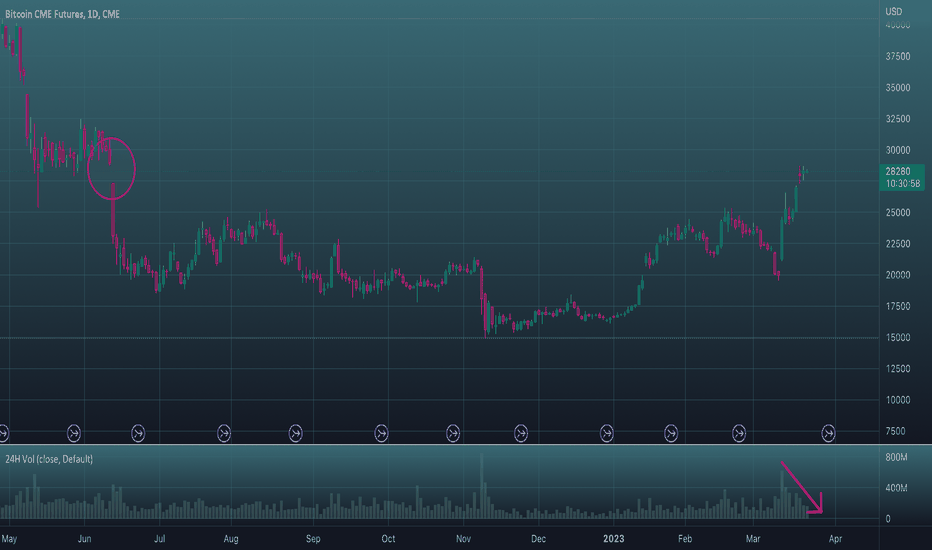Click the rollover marker icon just before Oct
This screenshot has width=932, height=550.
(x=382, y=433)
